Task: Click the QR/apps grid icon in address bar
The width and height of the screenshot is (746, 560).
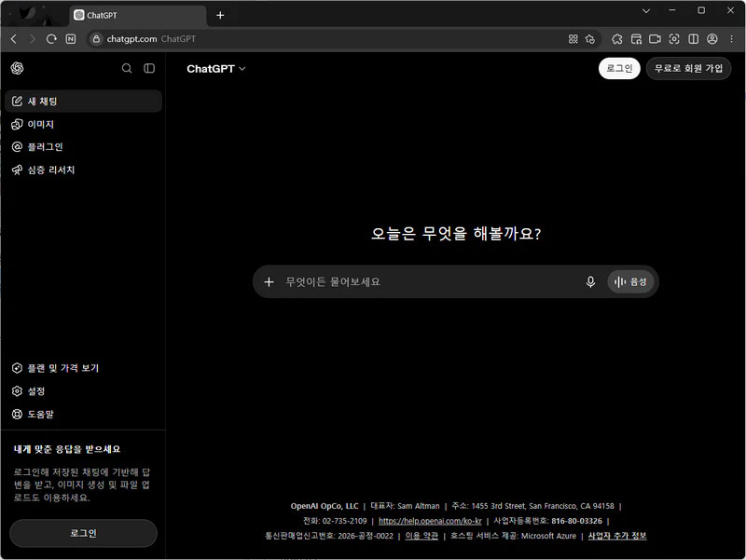Action: (573, 39)
